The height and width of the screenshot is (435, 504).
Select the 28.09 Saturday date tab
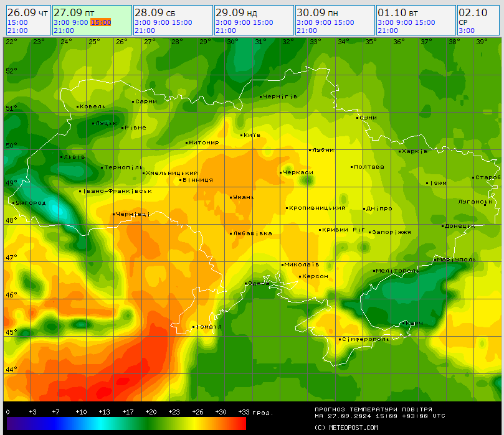tap(155, 12)
